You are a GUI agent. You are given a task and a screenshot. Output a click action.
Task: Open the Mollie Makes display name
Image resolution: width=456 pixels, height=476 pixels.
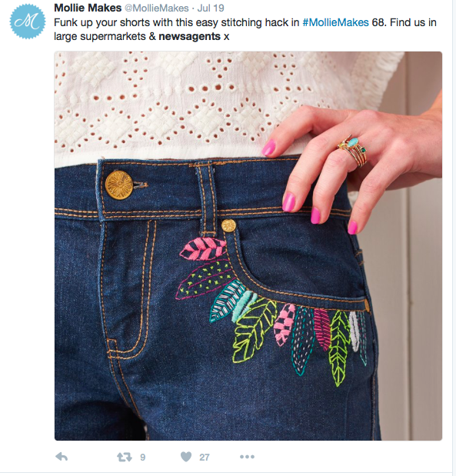[x=88, y=8]
